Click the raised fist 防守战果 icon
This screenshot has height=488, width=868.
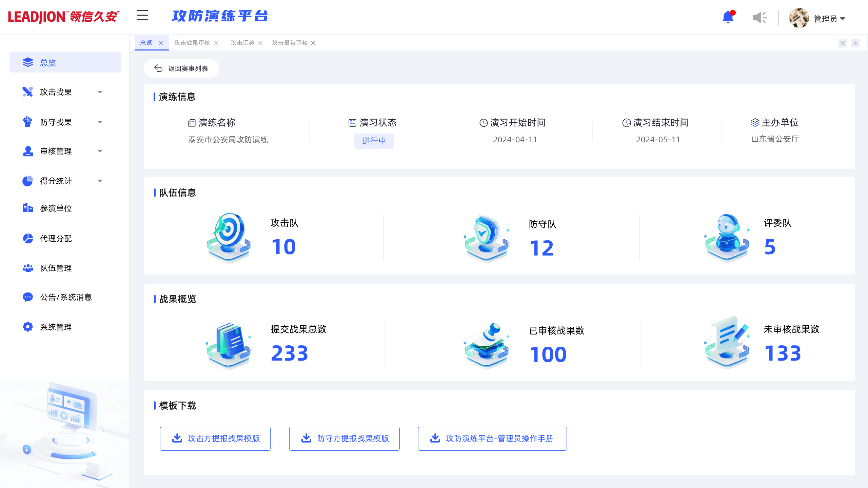tap(28, 122)
